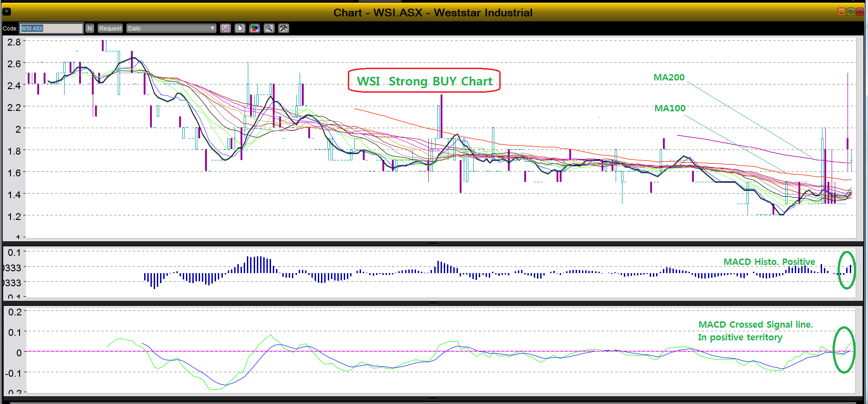Open the colored shapes icon
The image size is (868, 404).
255,28
